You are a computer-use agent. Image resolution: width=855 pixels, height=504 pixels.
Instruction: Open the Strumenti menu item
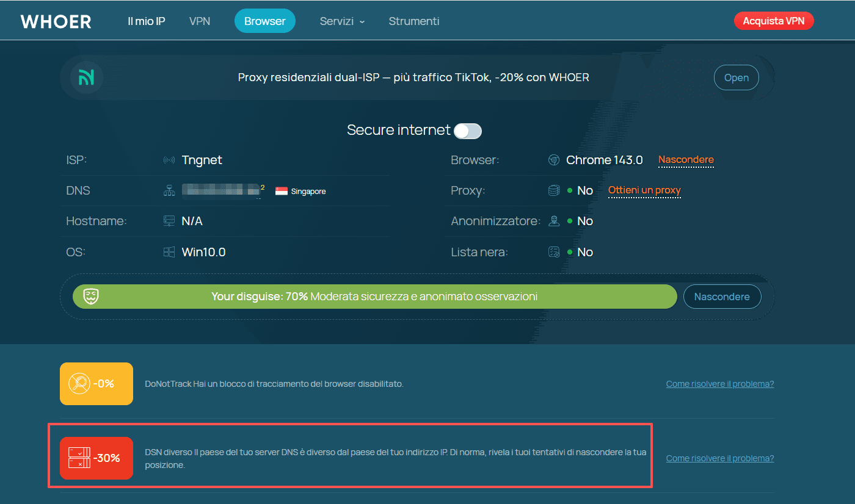[x=414, y=21]
